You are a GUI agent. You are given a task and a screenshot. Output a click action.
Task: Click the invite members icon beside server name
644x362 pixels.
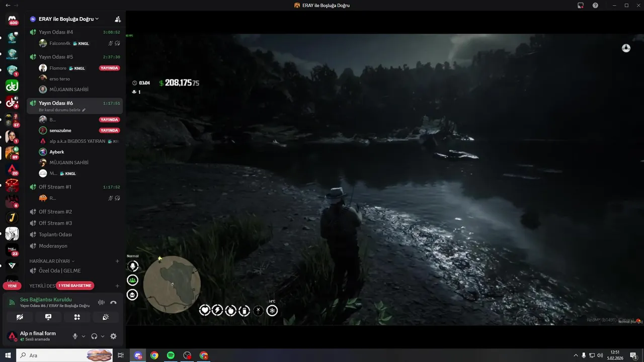118,19
